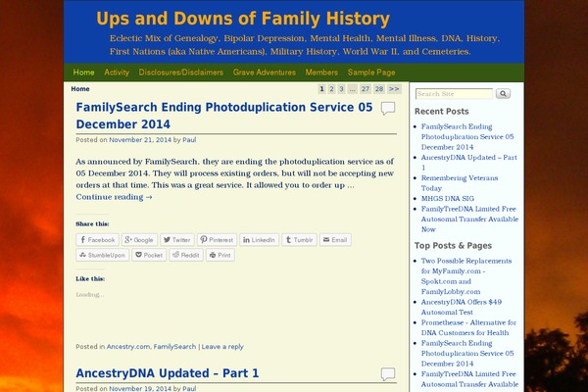Open the Activity menu item
Viewport: 588px width, 392px height.
click(x=117, y=73)
